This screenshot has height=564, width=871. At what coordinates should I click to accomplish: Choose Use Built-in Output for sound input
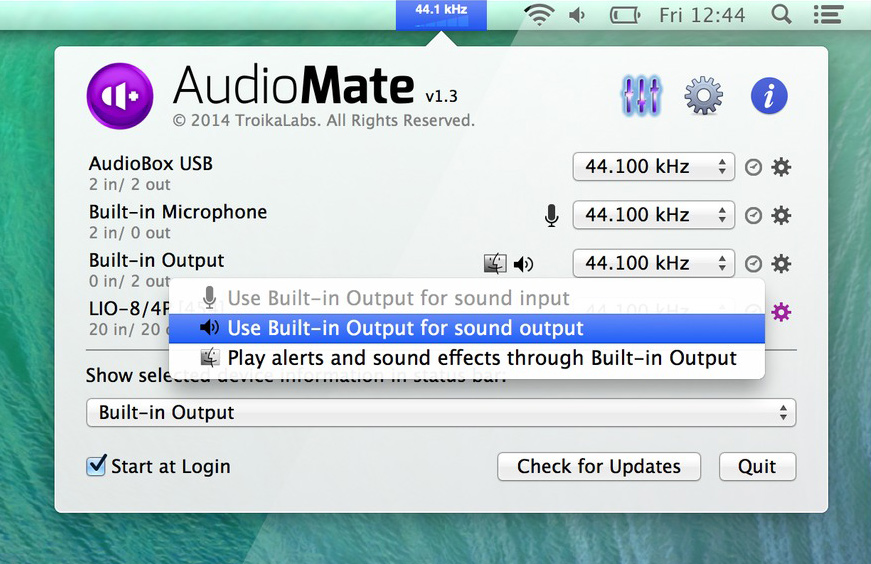[467, 298]
